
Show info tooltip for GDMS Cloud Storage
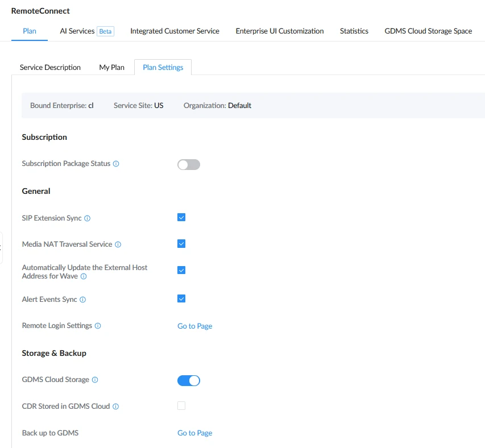[x=95, y=380]
